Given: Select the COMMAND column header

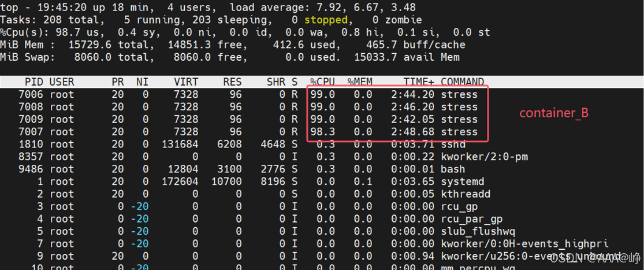Looking at the screenshot, I should click(463, 82).
